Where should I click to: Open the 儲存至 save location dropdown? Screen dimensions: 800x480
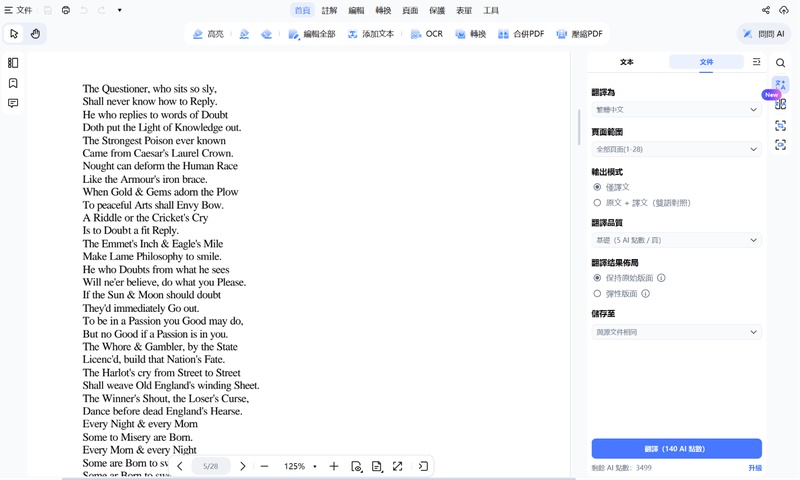(x=677, y=332)
